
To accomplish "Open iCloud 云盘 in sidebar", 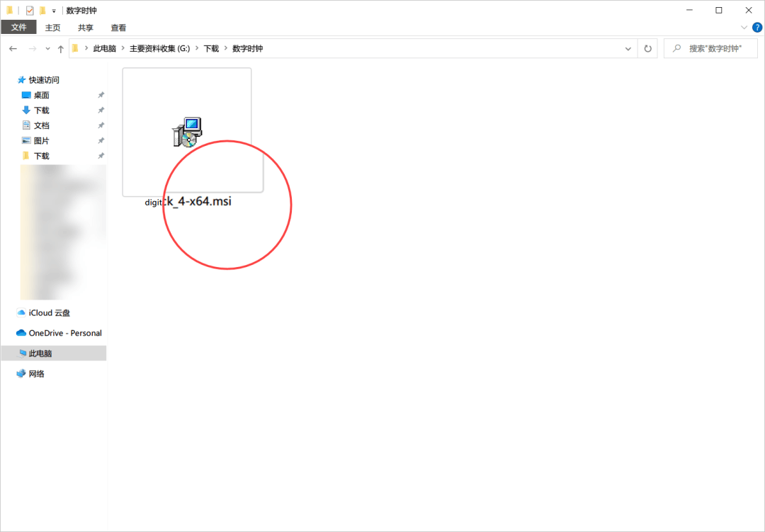I will coord(43,313).
